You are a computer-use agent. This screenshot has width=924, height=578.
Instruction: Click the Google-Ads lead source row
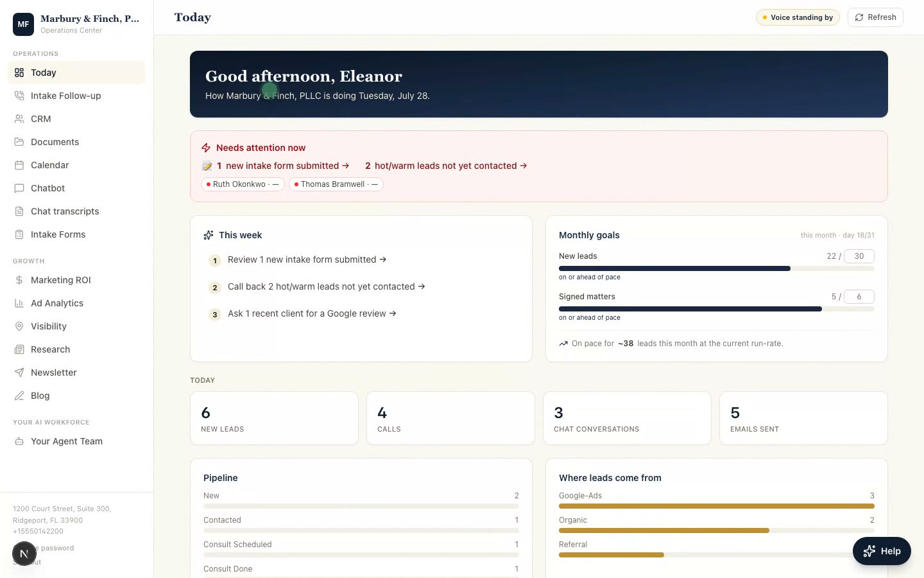(717, 500)
